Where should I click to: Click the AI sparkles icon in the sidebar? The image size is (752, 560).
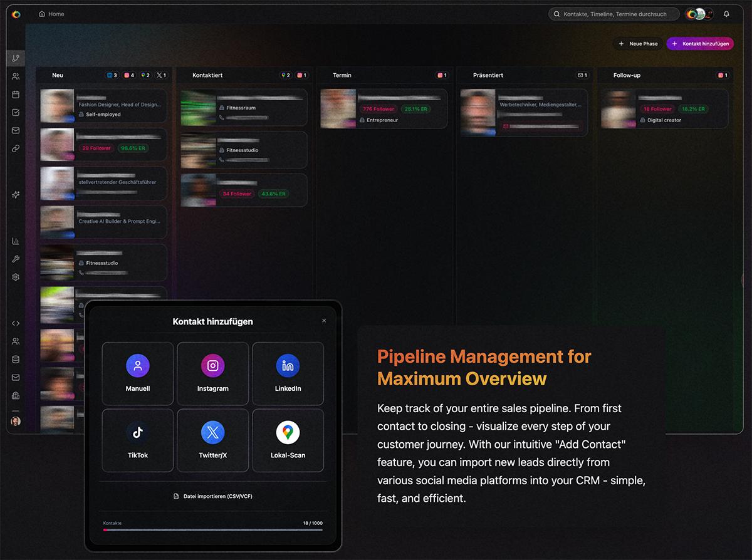[16, 195]
